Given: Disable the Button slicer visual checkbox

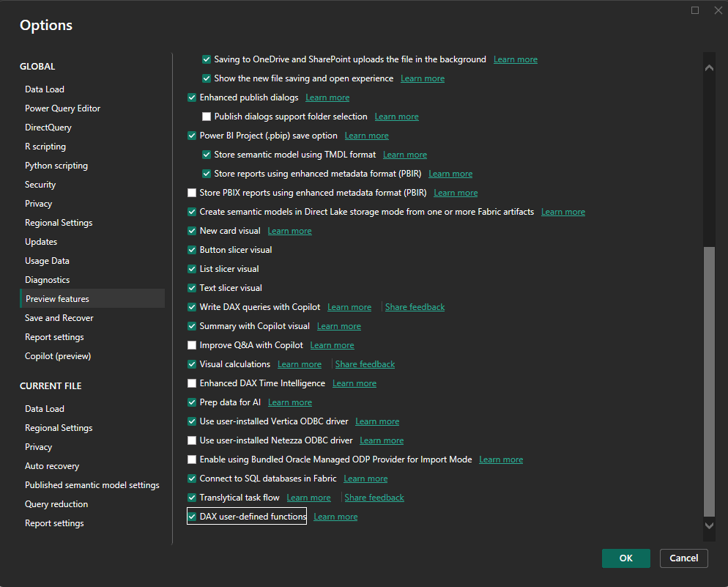Looking at the screenshot, I should 193,250.
